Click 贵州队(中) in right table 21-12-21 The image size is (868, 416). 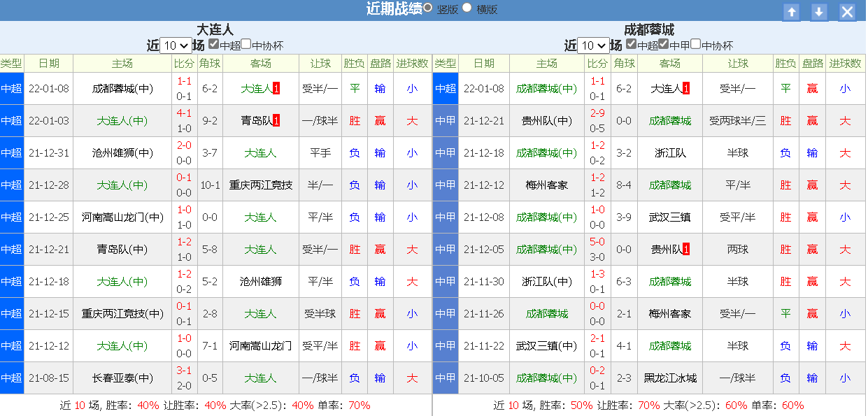click(x=547, y=121)
